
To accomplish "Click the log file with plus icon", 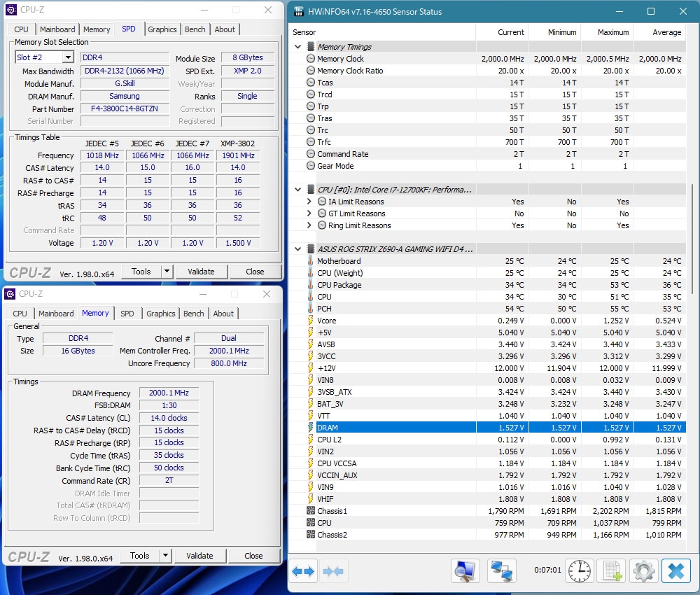I will (612, 571).
